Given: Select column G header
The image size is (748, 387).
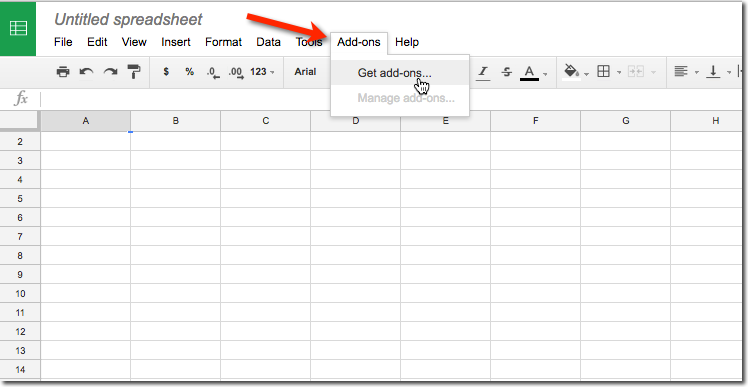Looking at the screenshot, I should click(x=625, y=121).
